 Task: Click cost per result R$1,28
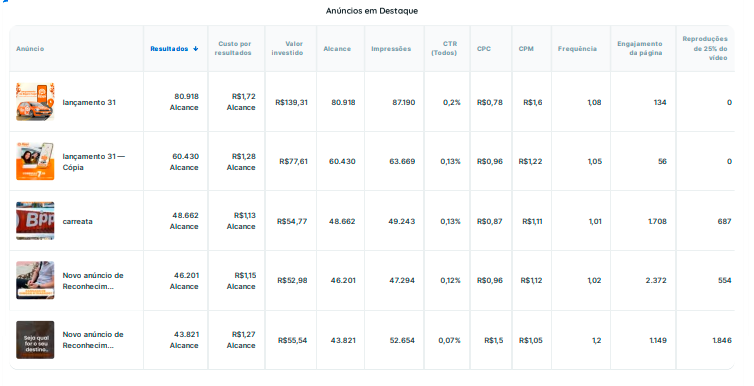241,162
